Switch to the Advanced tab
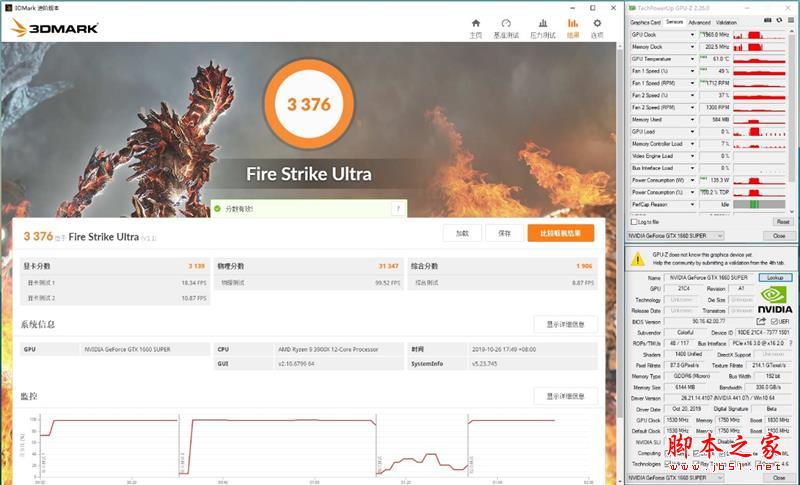This screenshot has width=800, height=485. (699, 22)
